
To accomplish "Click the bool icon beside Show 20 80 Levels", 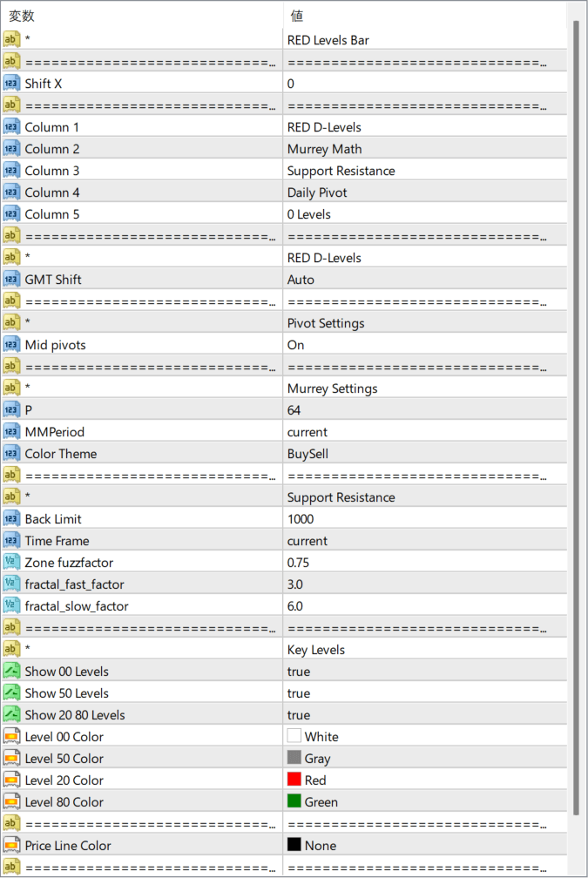I will (x=11, y=715).
